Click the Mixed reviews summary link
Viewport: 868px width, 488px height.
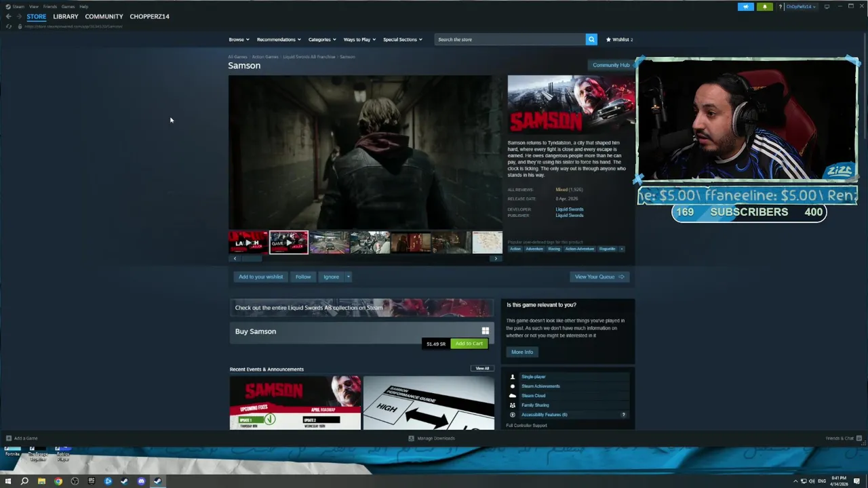point(561,190)
